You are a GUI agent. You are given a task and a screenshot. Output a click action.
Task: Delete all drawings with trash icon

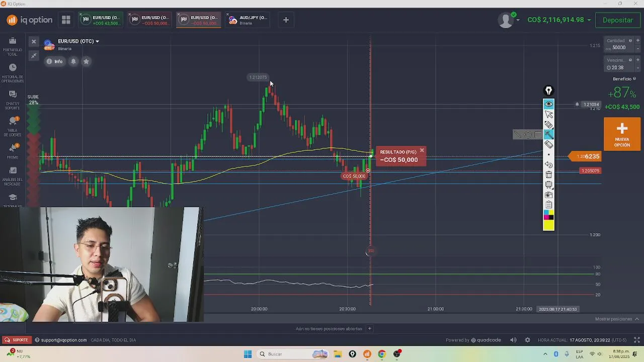548,174
